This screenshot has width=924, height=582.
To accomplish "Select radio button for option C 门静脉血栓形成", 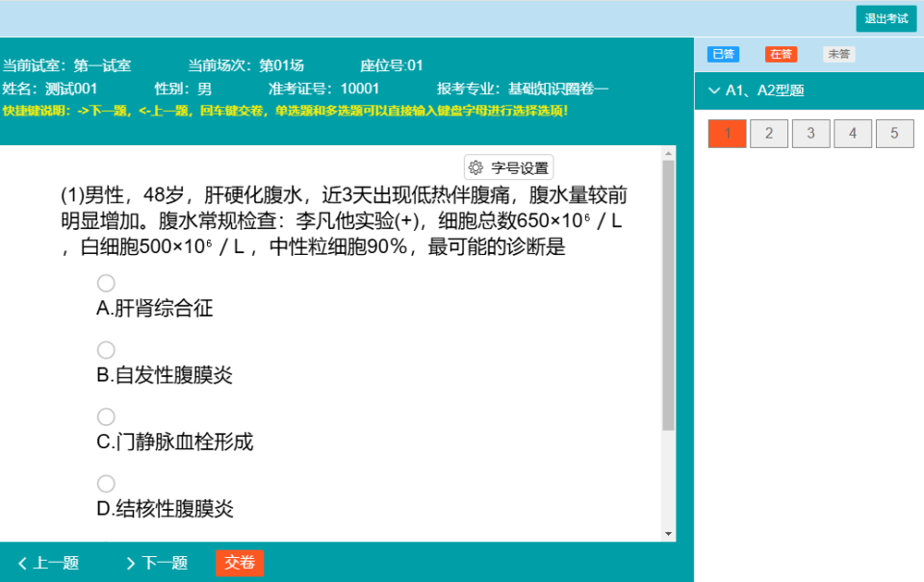I will (x=106, y=417).
